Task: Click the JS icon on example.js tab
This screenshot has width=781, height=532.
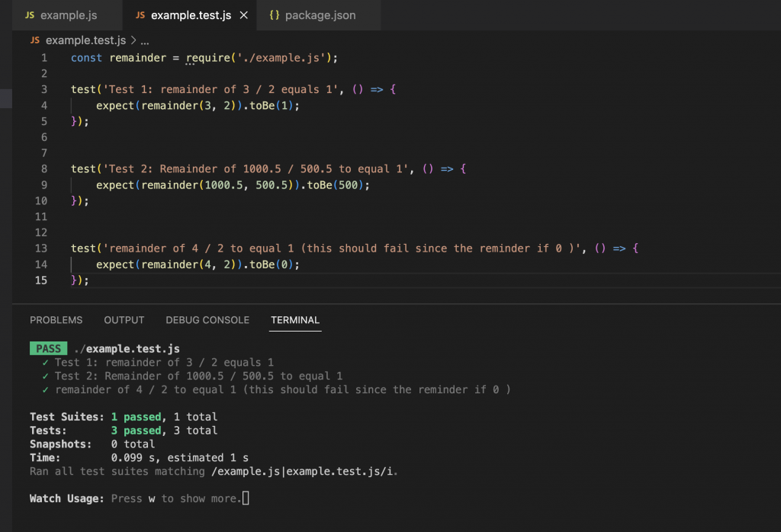Action: (x=30, y=15)
